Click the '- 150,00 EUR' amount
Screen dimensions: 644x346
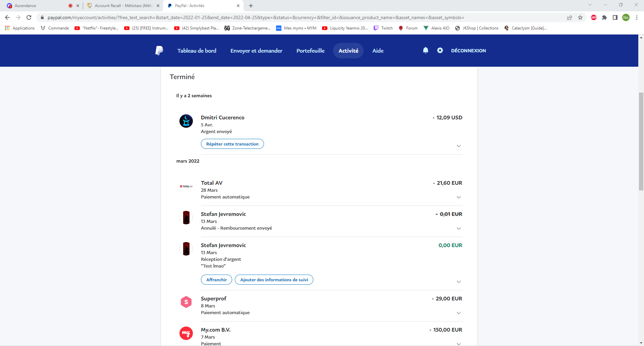[446, 330]
